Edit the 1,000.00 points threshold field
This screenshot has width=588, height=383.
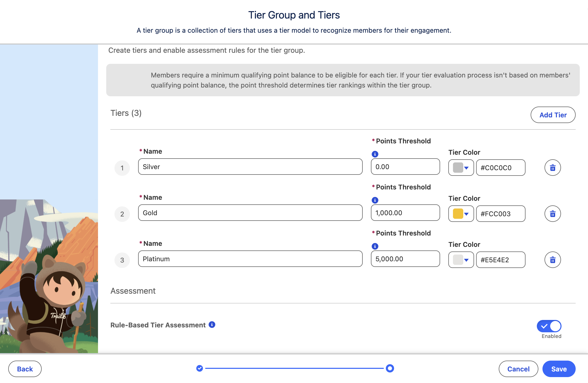405,213
